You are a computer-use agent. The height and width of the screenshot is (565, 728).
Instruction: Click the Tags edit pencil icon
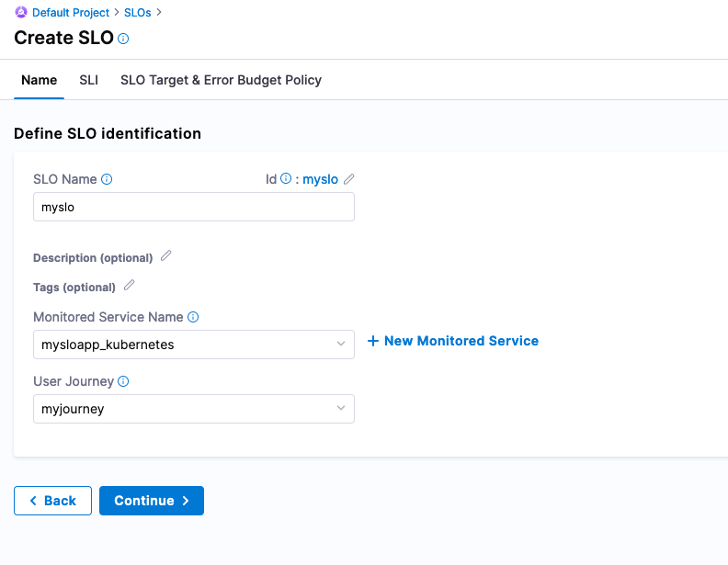pos(130,286)
